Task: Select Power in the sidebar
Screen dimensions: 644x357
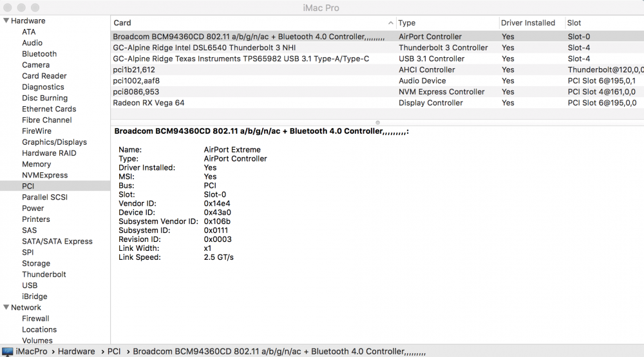Action: click(33, 208)
